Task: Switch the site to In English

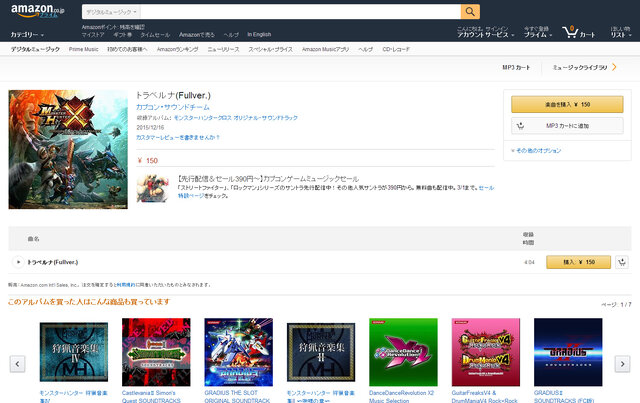Action: (259, 35)
